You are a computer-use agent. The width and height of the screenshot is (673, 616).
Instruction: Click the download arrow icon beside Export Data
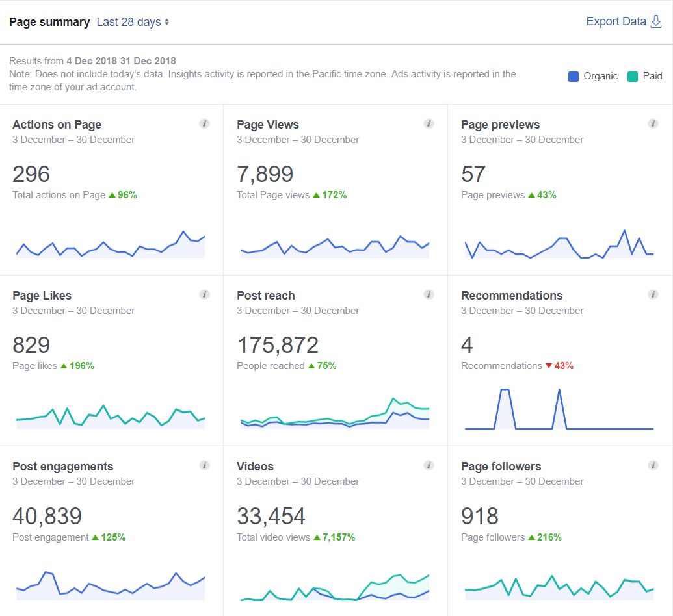point(657,21)
